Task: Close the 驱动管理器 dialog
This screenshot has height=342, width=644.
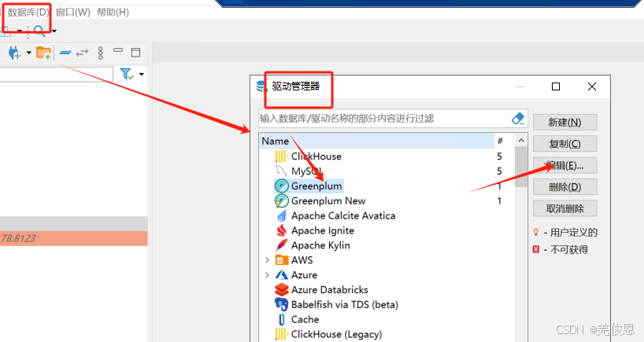Action: tap(592, 86)
